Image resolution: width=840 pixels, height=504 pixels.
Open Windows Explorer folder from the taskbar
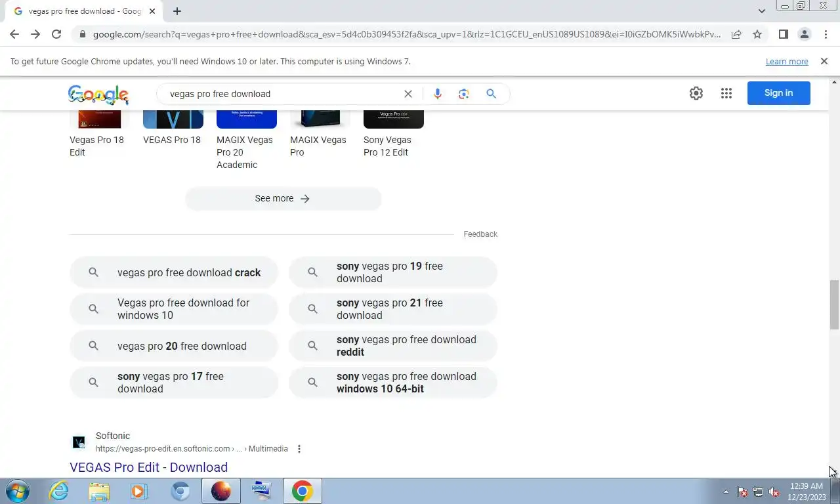[99, 491]
